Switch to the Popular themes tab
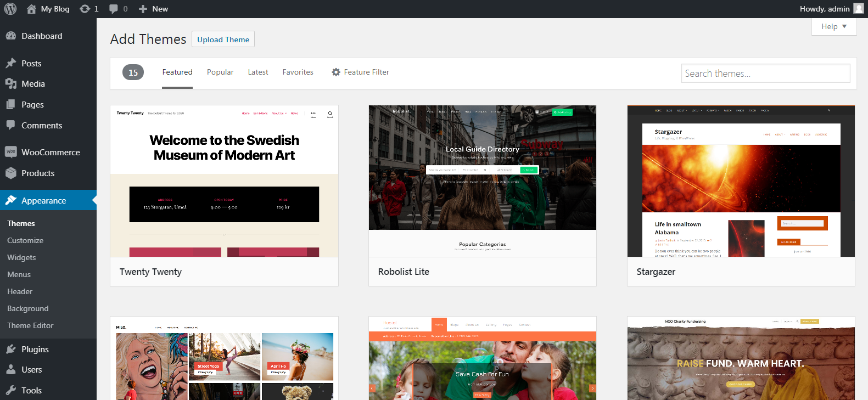 pos(220,72)
